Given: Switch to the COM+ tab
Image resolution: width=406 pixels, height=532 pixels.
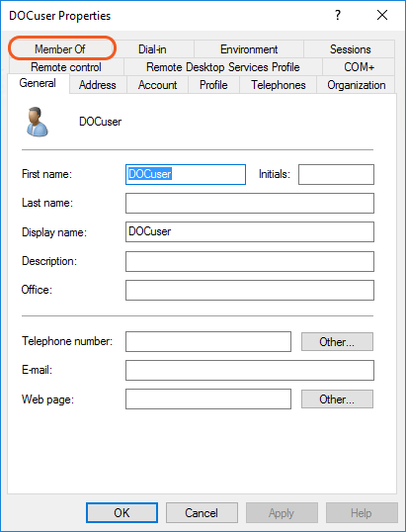Looking at the screenshot, I should coord(359,67).
